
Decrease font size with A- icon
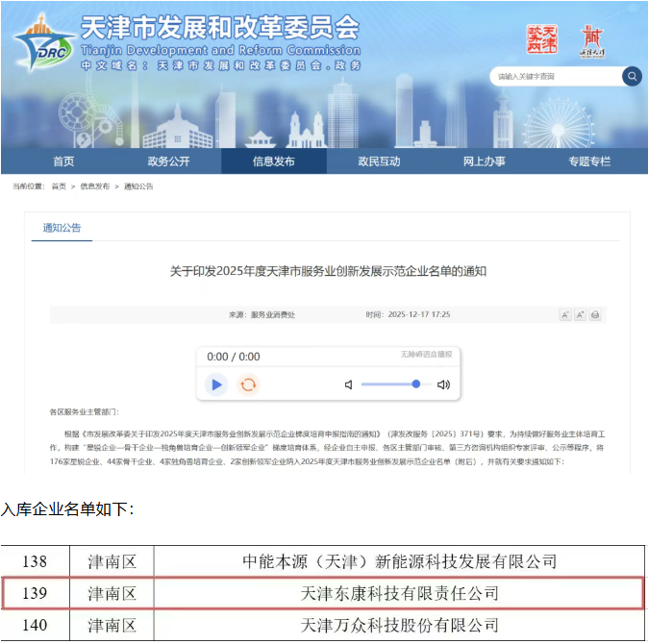(x=565, y=314)
